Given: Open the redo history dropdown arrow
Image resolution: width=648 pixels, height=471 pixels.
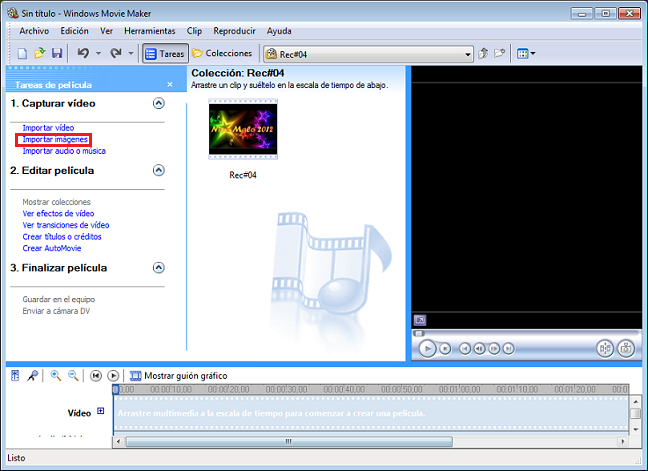Looking at the screenshot, I should pyautogui.click(x=131, y=53).
